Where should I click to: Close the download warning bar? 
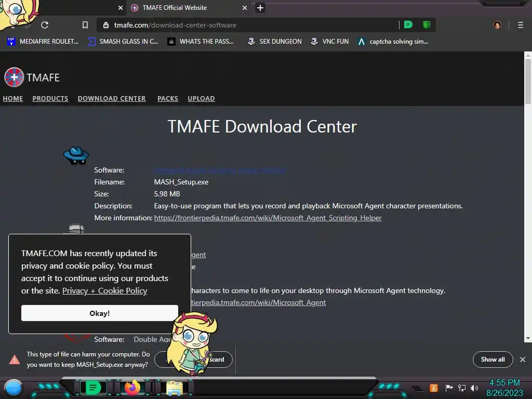523,360
